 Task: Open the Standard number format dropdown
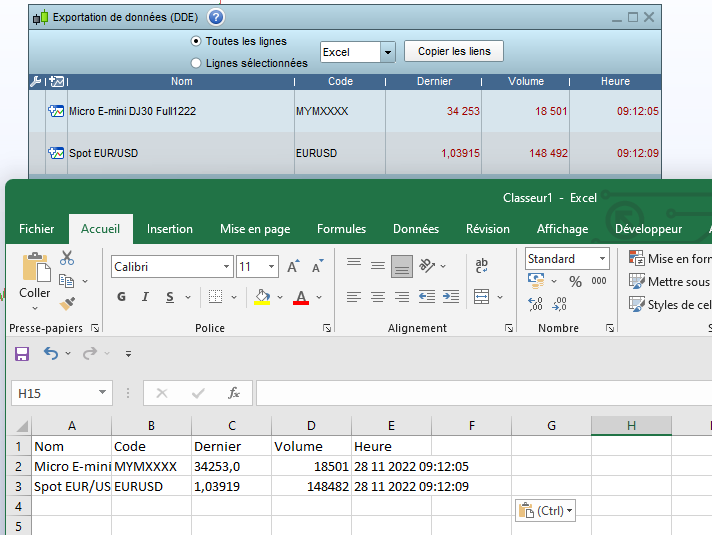603,259
